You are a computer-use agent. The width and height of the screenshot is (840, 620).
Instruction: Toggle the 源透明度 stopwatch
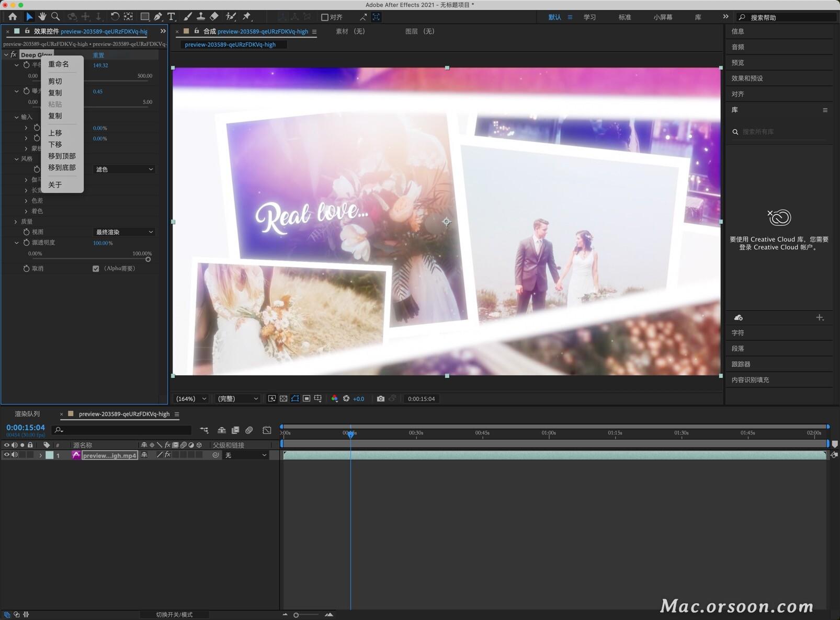coord(26,243)
